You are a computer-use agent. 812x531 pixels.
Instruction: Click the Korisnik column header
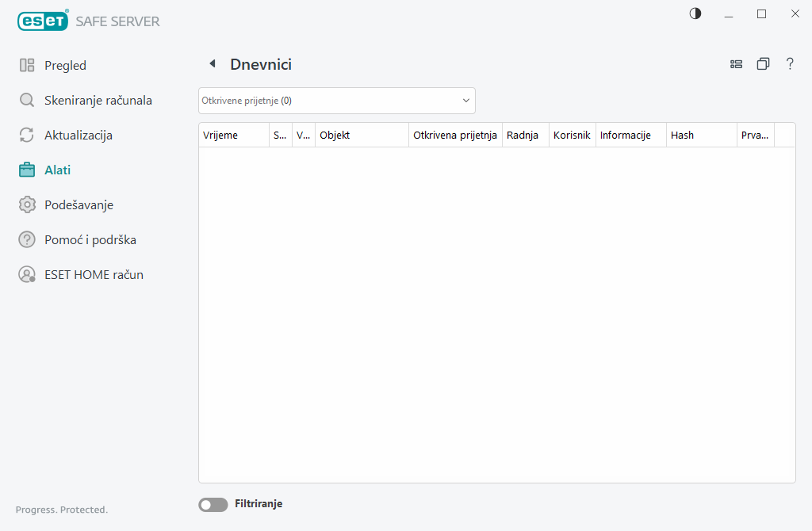[572, 136]
